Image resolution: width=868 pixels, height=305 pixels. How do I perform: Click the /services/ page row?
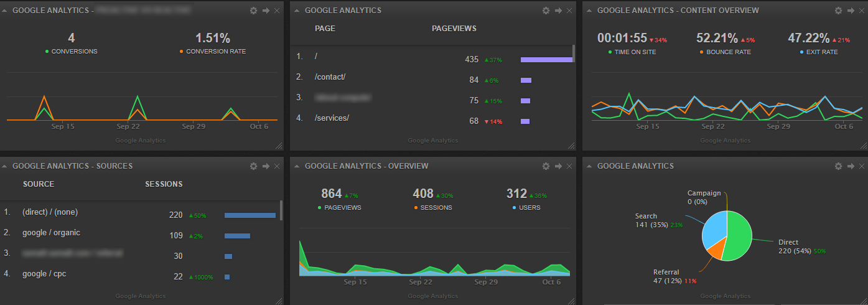(432, 121)
